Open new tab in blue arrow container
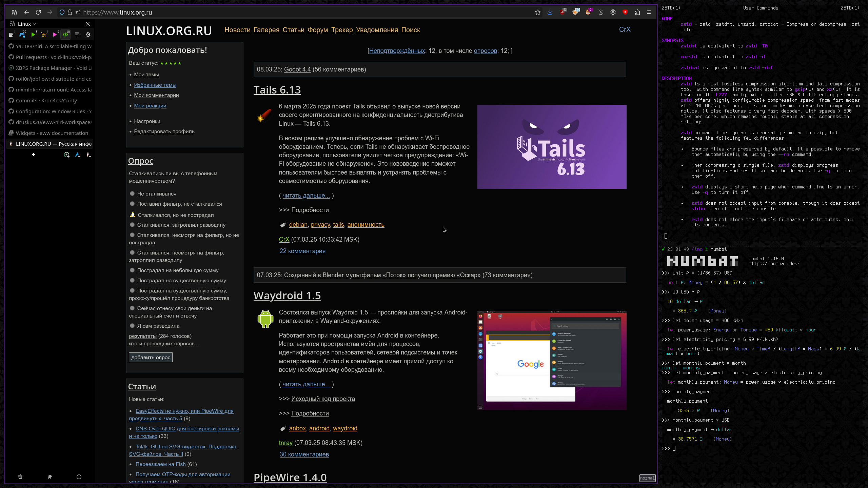The width and height of the screenshot is (868, 488). pyautogui.click(x=78, y=155)
